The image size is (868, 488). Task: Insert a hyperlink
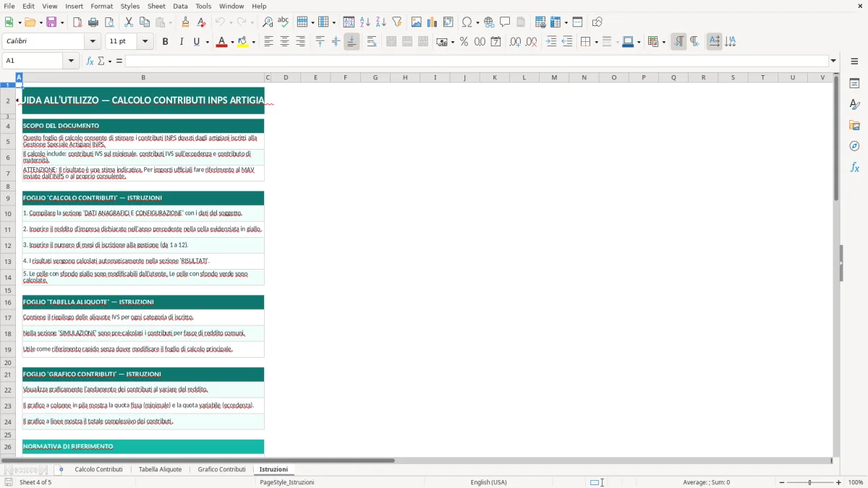(x=489, y=22)
